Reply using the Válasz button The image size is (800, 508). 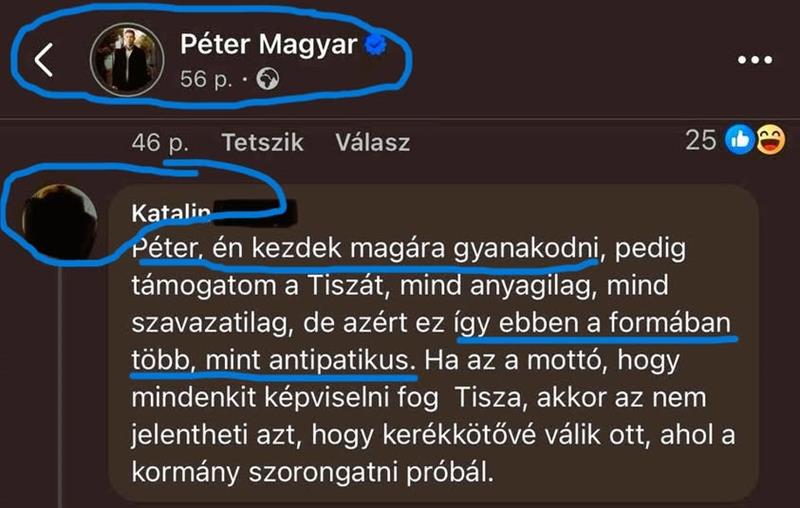(x=373, y=142)
